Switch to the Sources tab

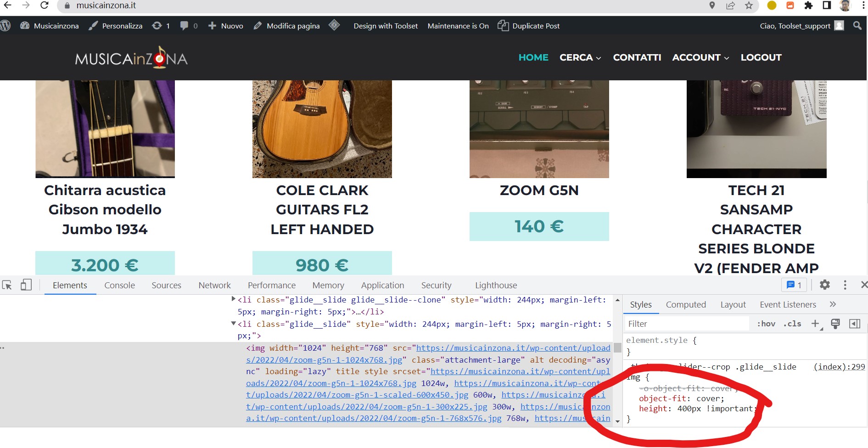[166, 285]
